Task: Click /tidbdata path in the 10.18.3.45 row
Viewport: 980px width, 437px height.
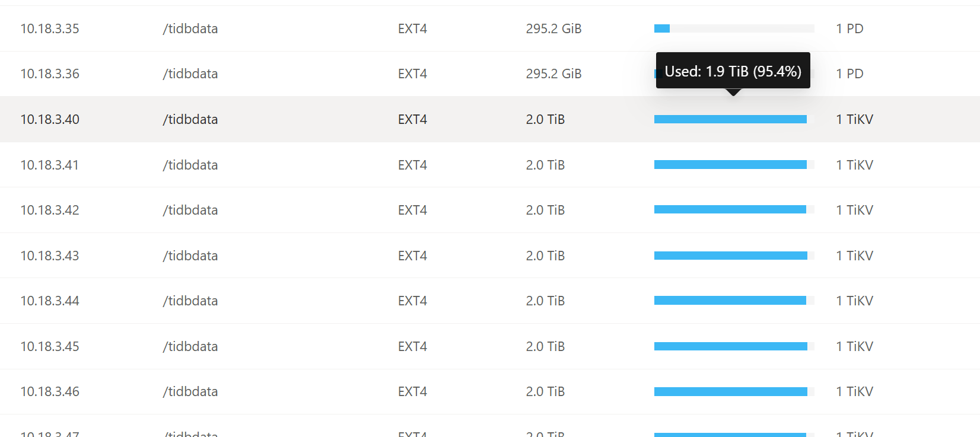Action: (x=190, y=346)
